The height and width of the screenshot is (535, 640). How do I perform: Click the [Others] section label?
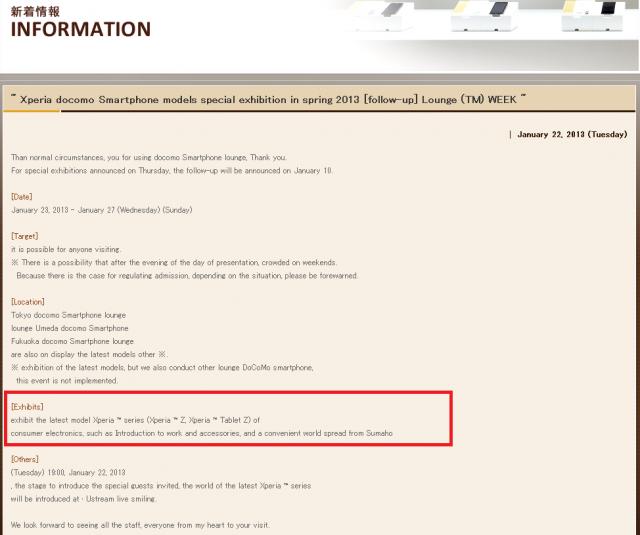click(25, 459)
